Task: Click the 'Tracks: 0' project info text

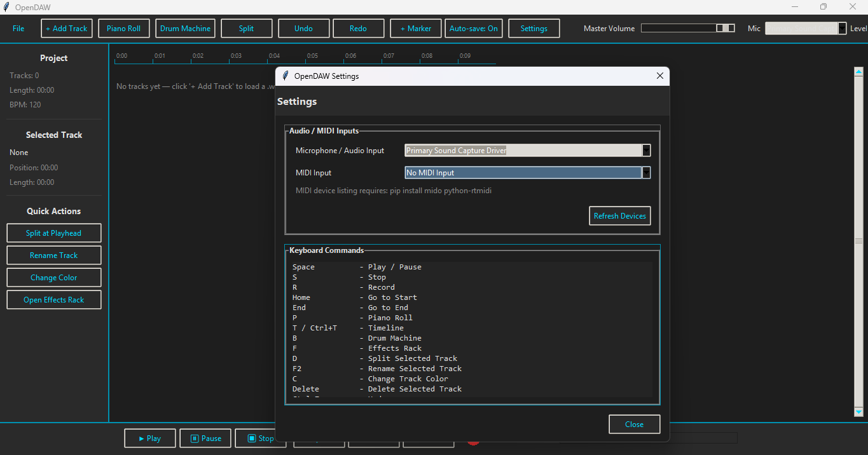Action: coord(24,76)
